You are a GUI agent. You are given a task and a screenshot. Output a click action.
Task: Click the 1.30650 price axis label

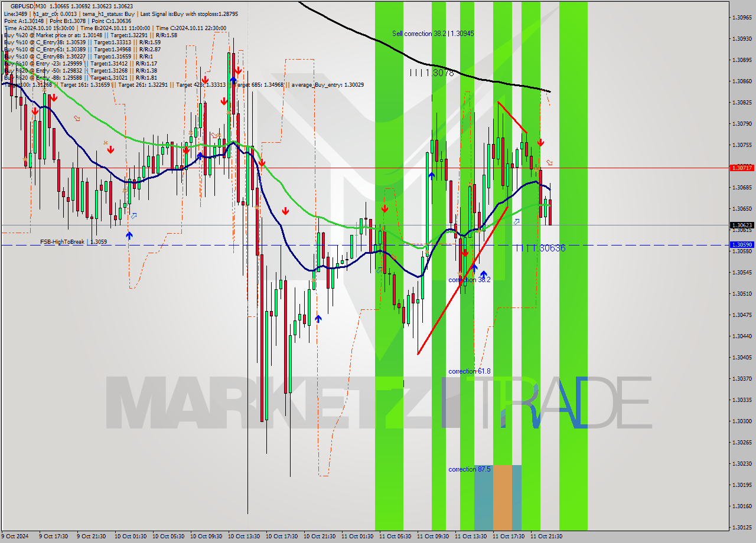pyautogui.click(x=741, y=209)
